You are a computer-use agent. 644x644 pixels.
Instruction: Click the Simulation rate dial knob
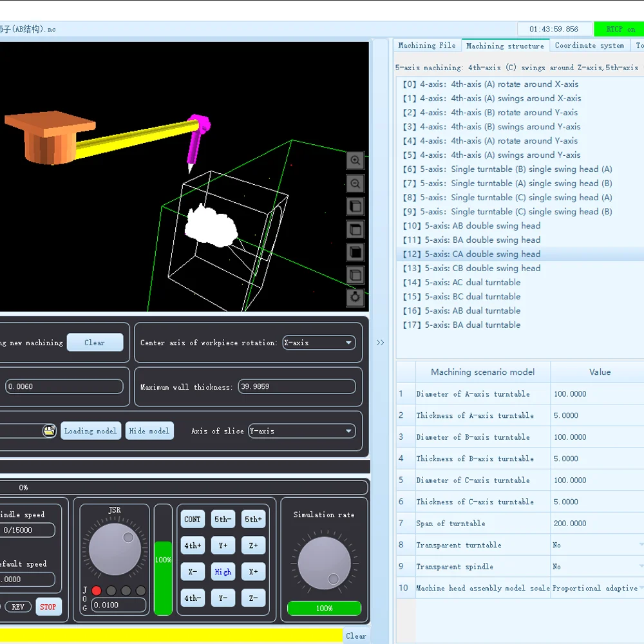point(324,563)
